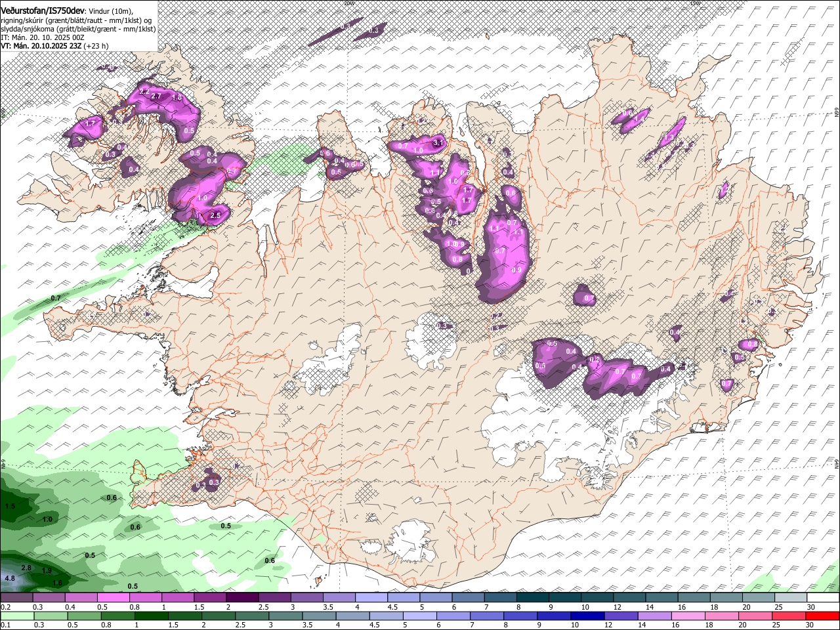840x630 pixels.
Task: Select the 4 swatch in lower rain scale
Action: (x=353, y=616)
